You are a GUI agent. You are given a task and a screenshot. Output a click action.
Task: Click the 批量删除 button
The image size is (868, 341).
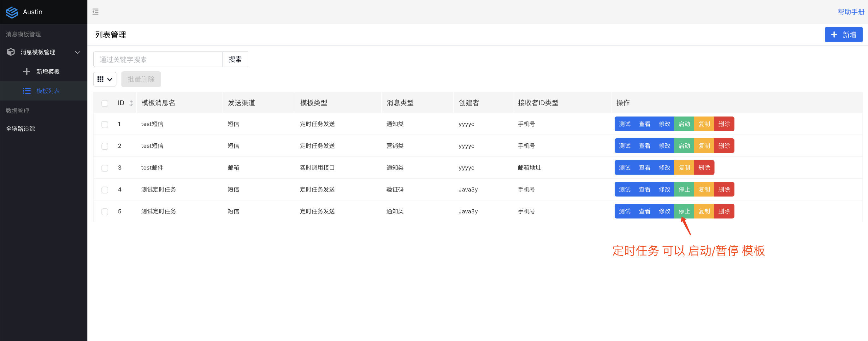point(141,79)
